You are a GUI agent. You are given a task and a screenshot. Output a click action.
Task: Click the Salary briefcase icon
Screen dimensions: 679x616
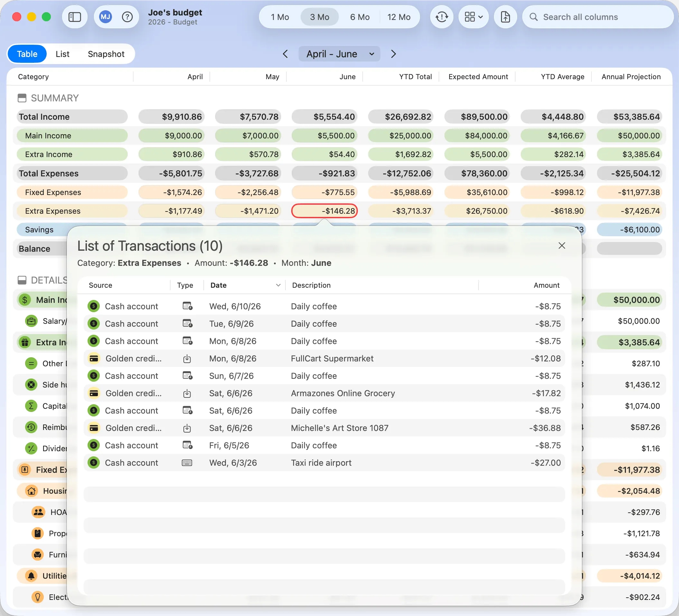(31, 321)
